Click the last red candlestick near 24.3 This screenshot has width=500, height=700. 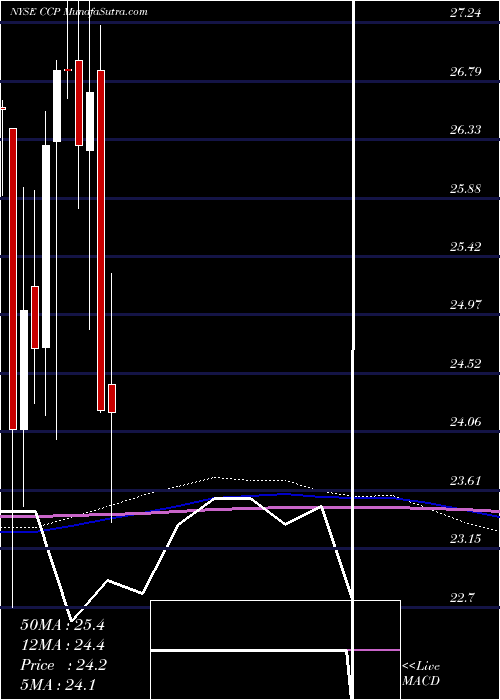[x=112, y=398]
